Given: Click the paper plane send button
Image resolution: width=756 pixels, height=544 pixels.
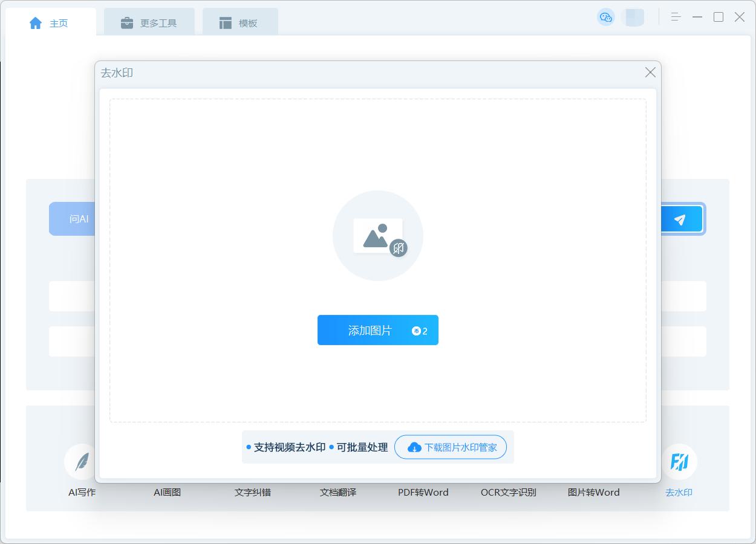Looking at the screenshot, I should tap(680, 219).
